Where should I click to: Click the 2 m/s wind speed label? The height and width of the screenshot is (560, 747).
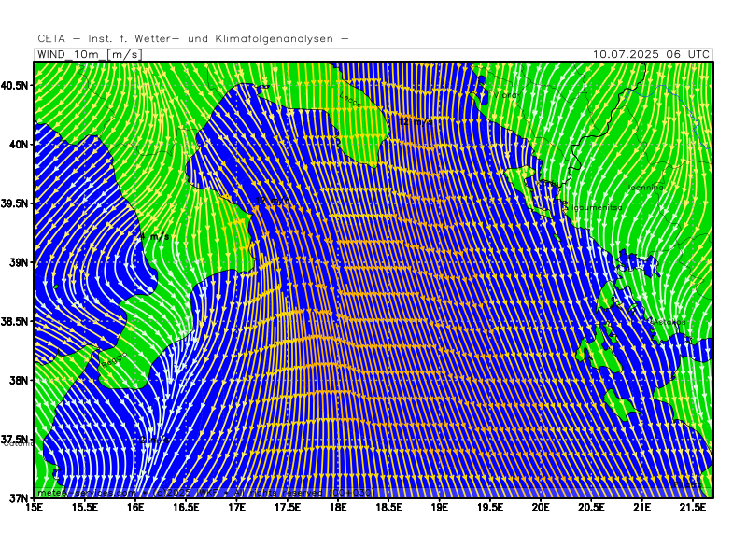click(x=155, y=440)
